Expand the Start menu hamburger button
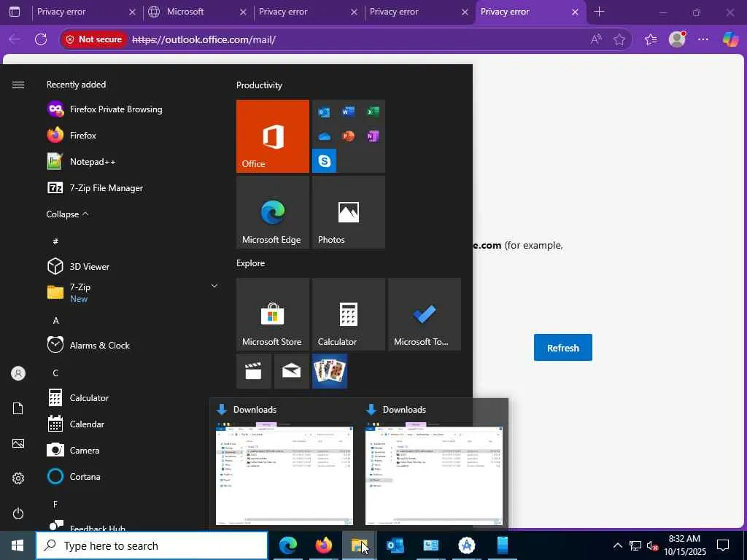The height and width of the screenshot is (560, 747). [18, 85]
